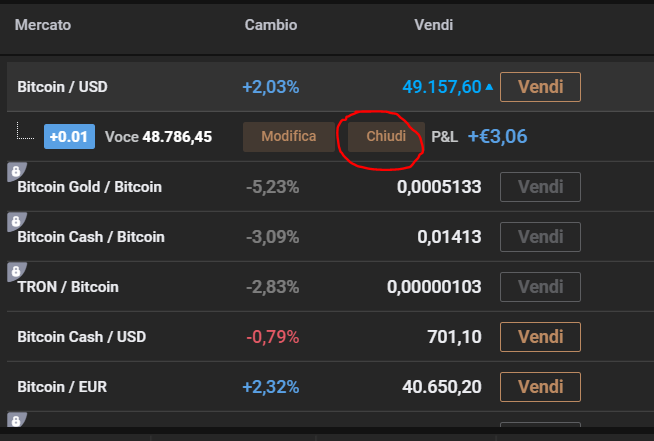Sort by the Mercato column header
Image resolution: width=654 pixels, height=441 pixels.
[x=43, y=25]
